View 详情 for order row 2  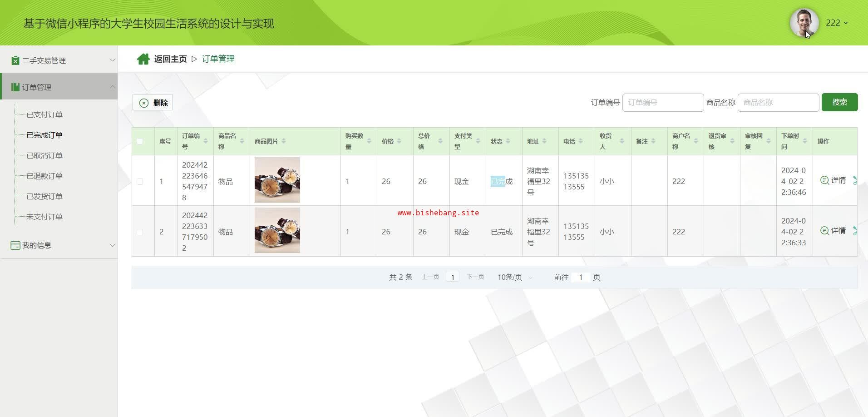pyautogui.click(x=833, y=231)
